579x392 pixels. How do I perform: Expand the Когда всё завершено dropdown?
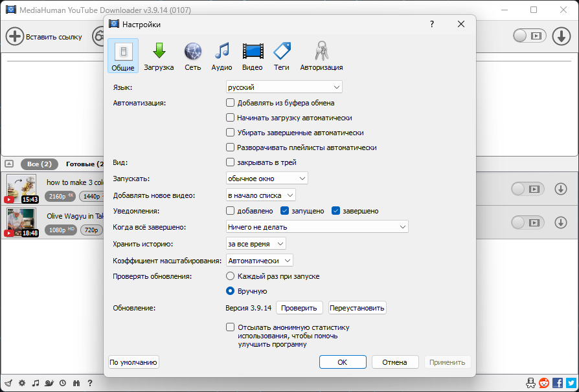(317, 227)
